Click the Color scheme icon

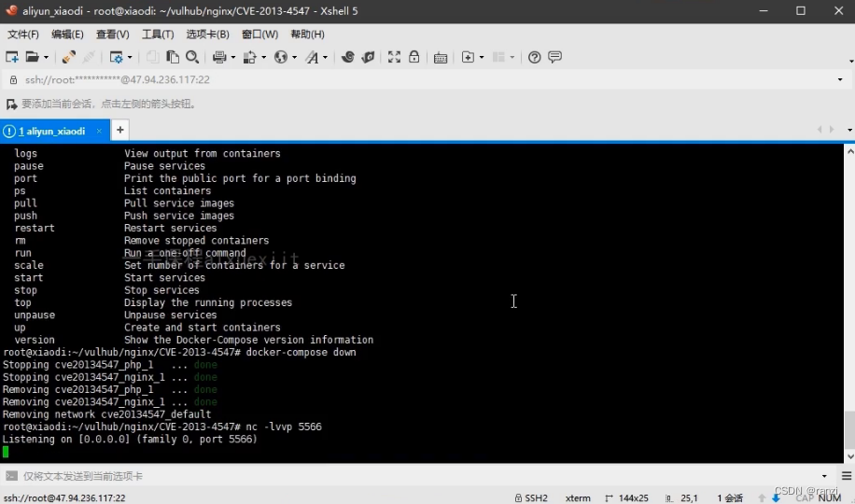(x=250, y=57)
